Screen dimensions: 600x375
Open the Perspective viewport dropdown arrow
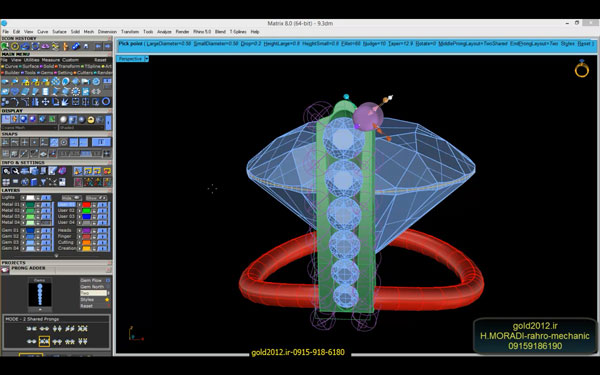pyautogui.click(x=147, y=59)
